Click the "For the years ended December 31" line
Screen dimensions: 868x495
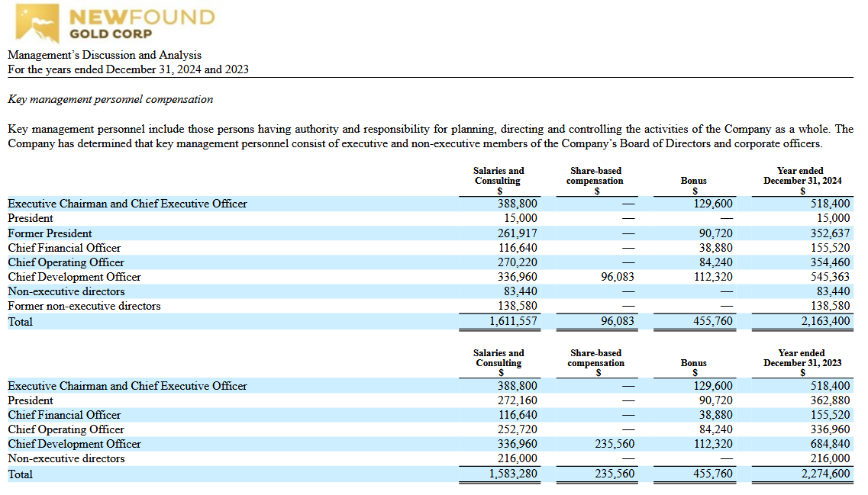(x=127, y=69)
